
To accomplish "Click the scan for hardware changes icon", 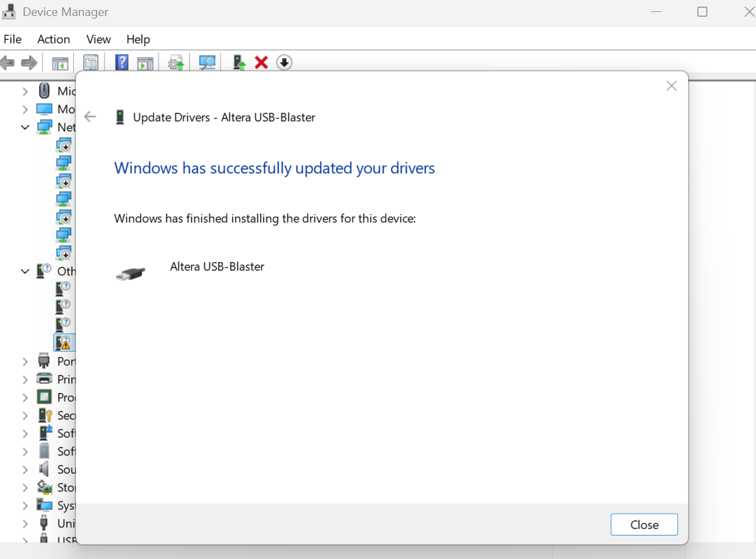I will point(207,63).
